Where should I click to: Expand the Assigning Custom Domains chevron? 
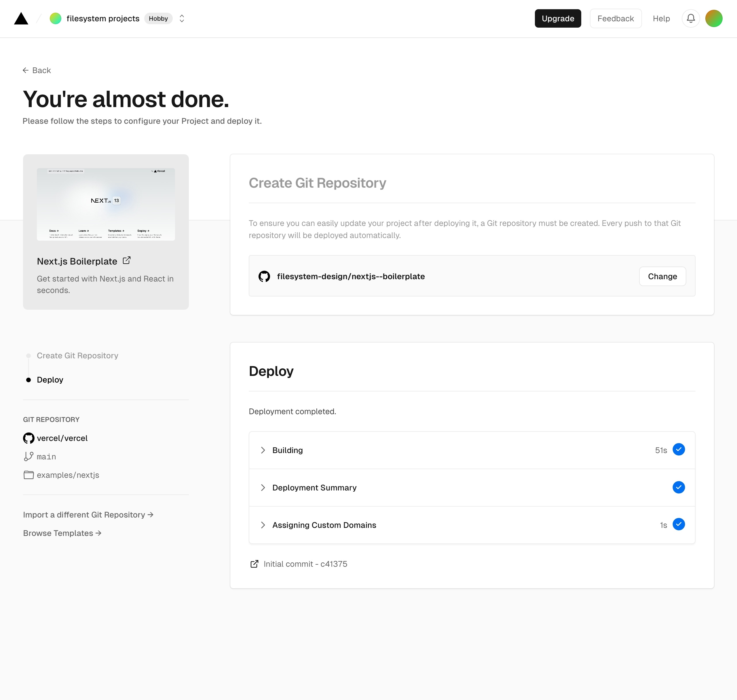coord(263,525)
